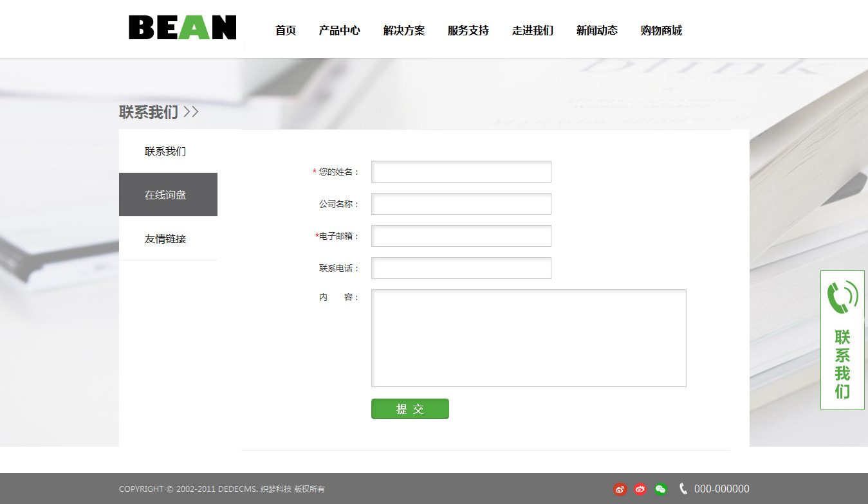Click the 000-000000 phone number in footer
Screen dimensions: 868x504
tap(722, 489)
